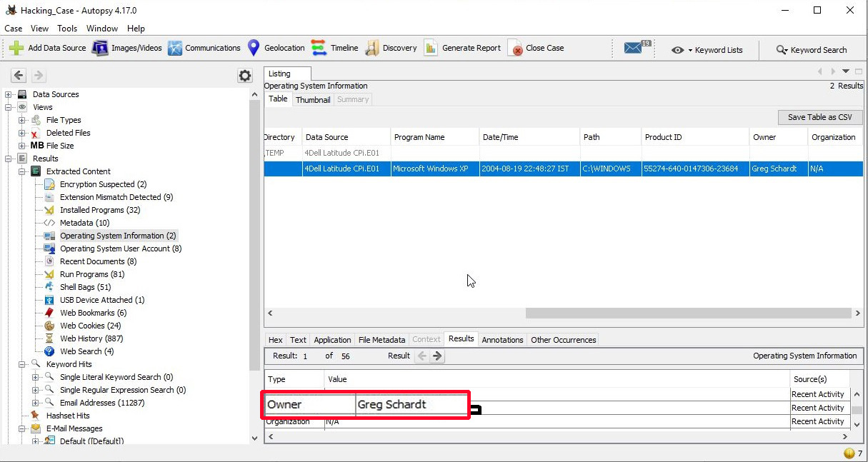Select Operating System User Account (8)
868x462 pixels.
coord(121,248)
